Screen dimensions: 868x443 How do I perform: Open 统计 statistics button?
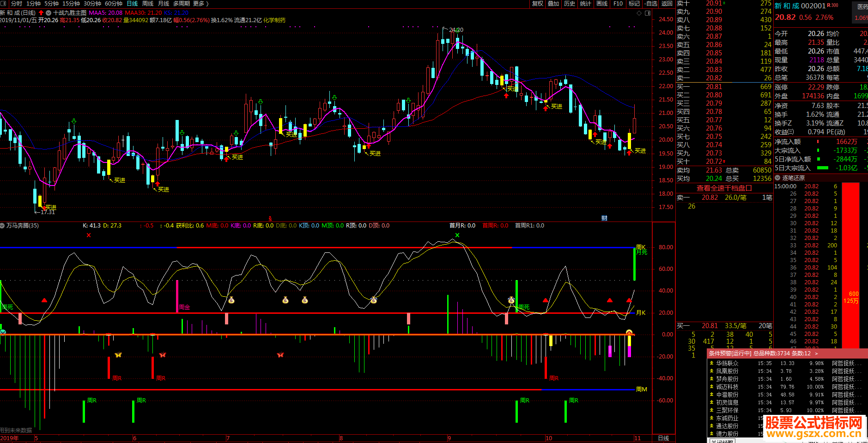coord(586,4)
